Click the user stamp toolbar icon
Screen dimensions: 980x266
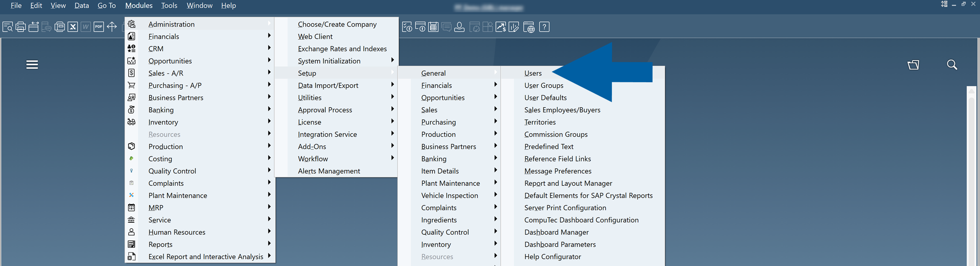(459, 27)
